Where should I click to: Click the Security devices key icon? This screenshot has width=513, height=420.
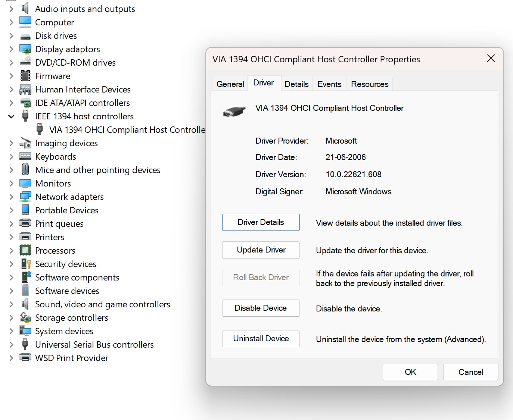point(26,264)
